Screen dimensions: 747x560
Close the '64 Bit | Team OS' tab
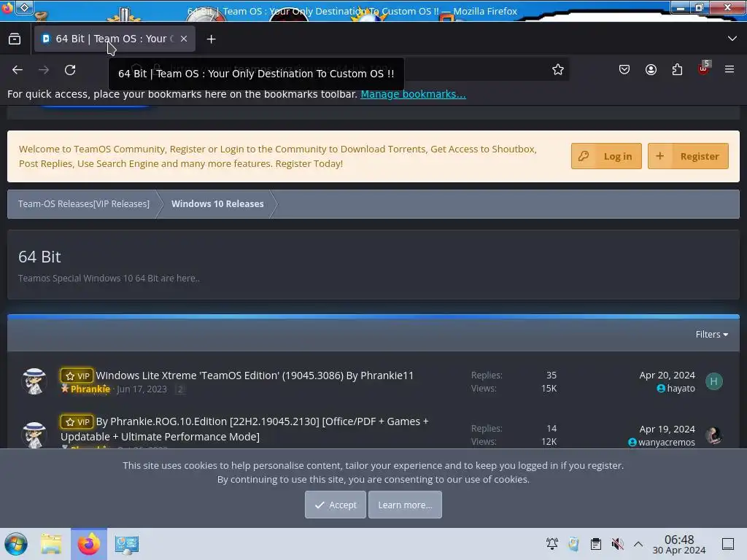click(x=183, y=39)
